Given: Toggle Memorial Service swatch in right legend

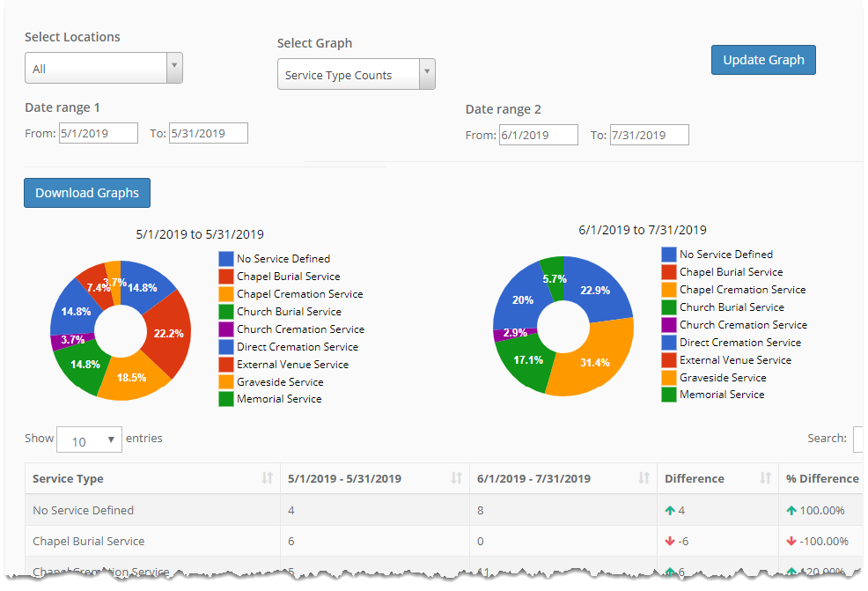Looking at the screenshot, I should 669,395.
